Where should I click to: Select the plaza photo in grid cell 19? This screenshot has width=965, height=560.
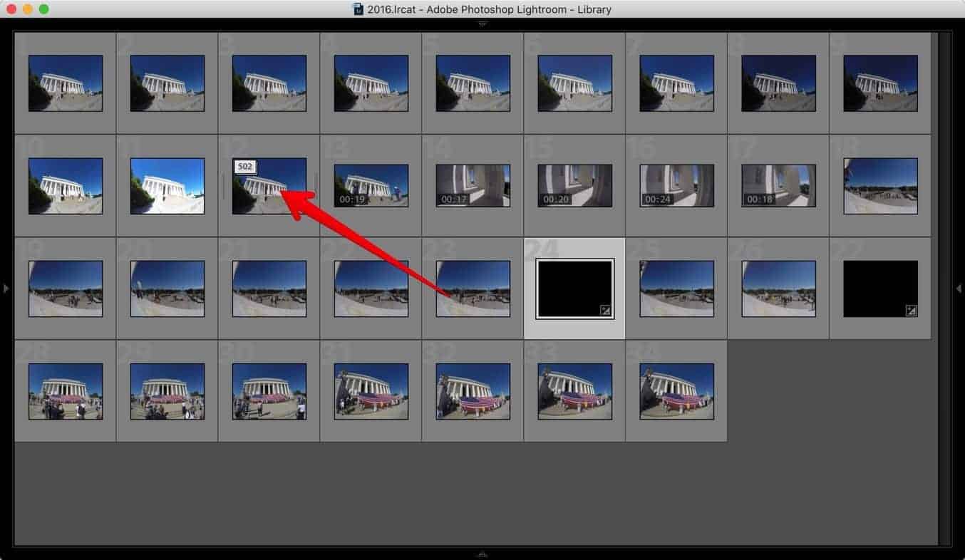pos(66,289)
